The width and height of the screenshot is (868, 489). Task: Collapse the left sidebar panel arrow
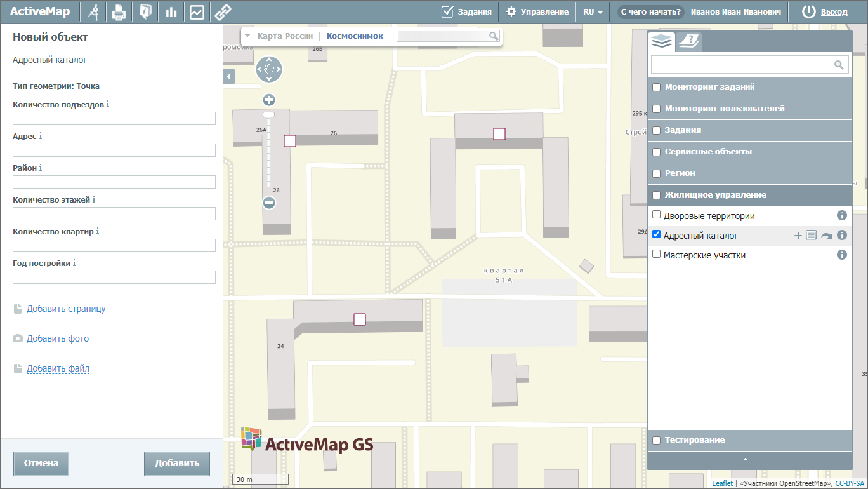tap(229, 77)
